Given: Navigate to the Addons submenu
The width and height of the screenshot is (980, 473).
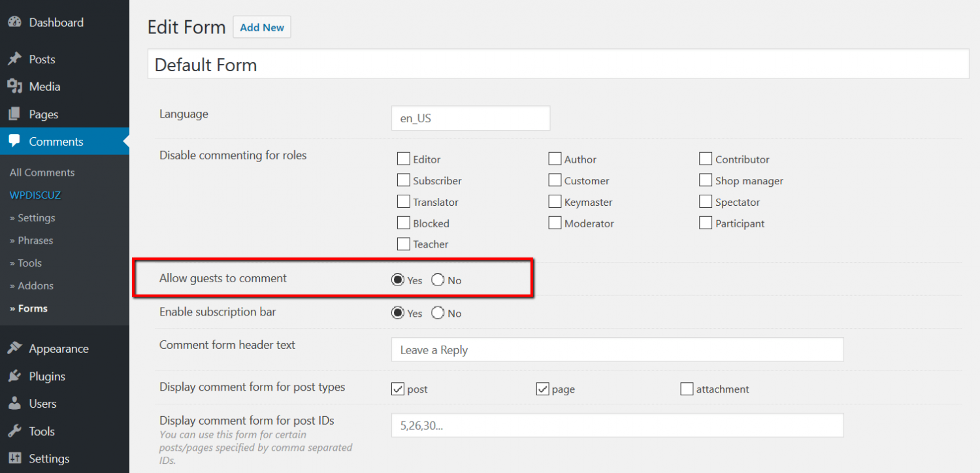Looking at the screenshot, I should (x=31, y=285).
